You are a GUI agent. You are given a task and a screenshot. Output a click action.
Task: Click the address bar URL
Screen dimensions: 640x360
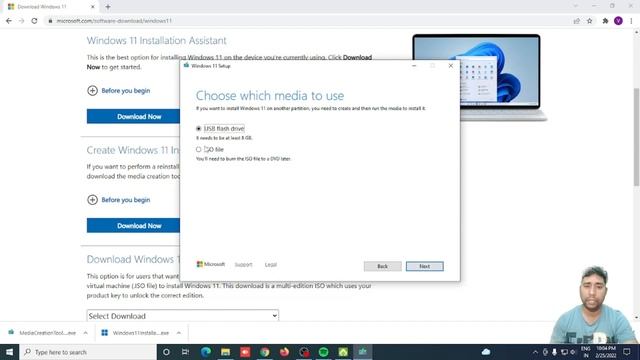(x=114, y=21)
